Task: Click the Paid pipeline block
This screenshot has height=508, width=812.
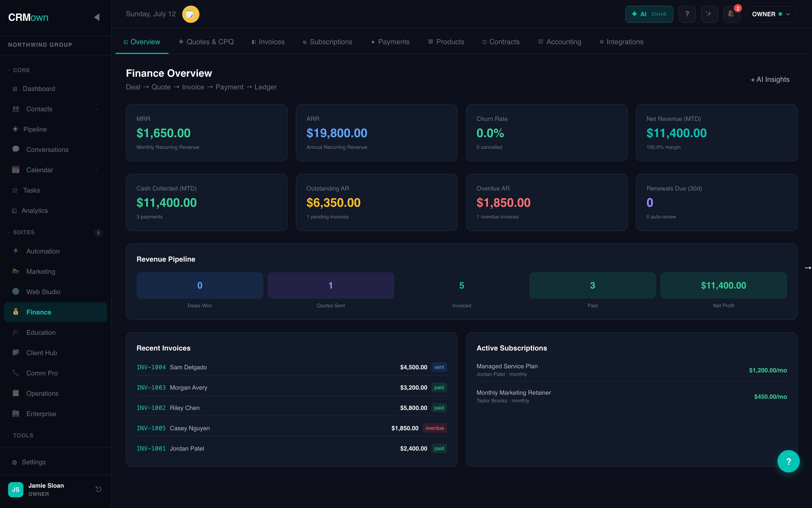Action: pos(593,285)
